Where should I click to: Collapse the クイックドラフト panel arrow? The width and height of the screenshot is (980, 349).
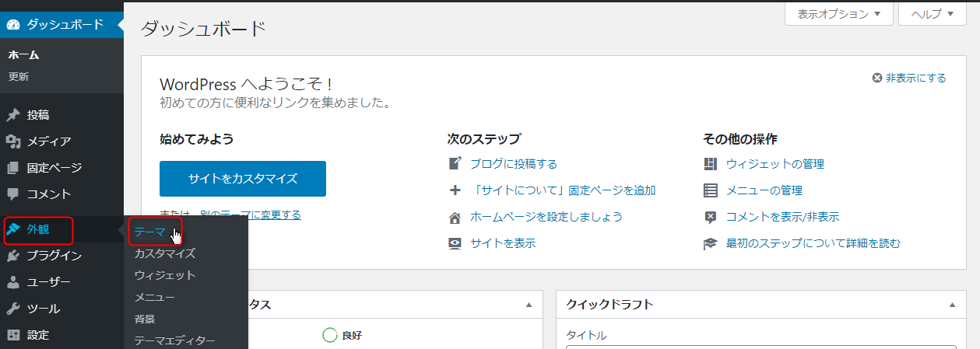coord(951,305)
